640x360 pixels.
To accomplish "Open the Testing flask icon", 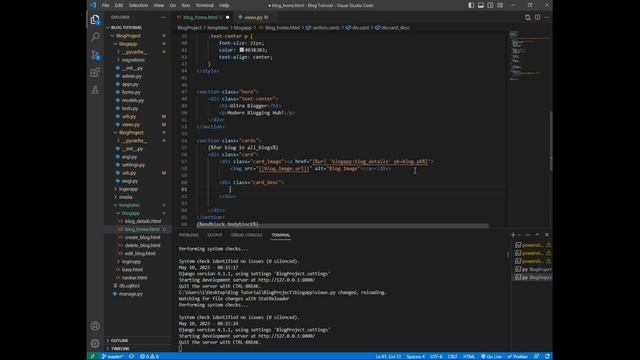I will [95, 90].
